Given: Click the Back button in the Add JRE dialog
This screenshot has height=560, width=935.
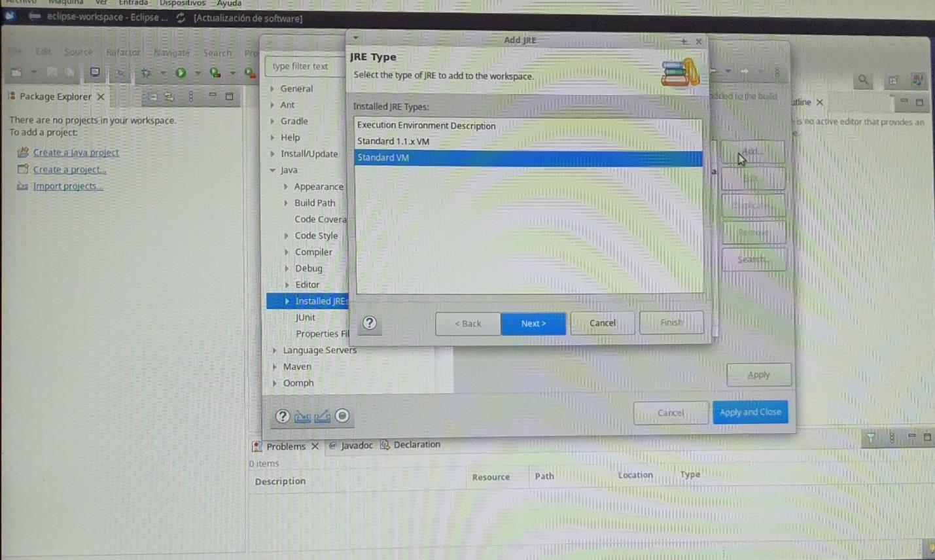Looking at the screenshot, I should (468, 324).
